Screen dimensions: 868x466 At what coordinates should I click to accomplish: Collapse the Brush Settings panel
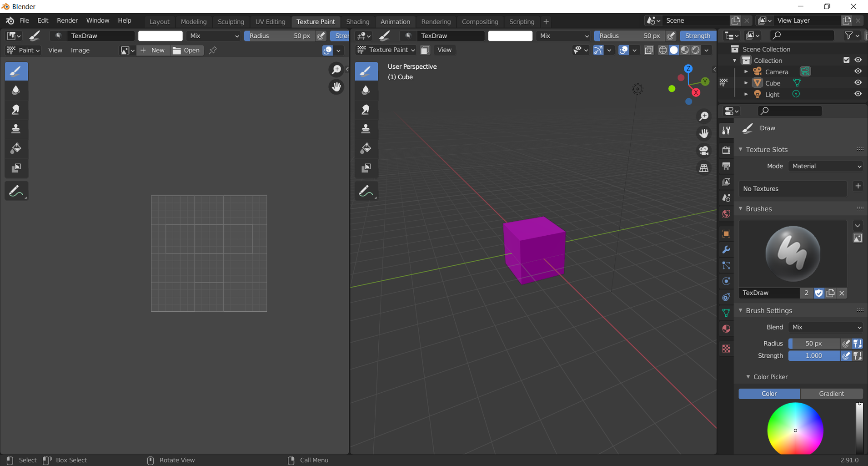pyautogui.click(x=741, y=310)
